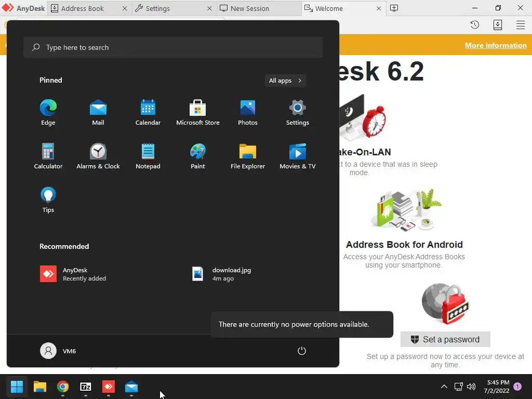This screenshot has width=532, height=399.
Task: Open File Explorer from taskbar
Action: coord(39,387)
